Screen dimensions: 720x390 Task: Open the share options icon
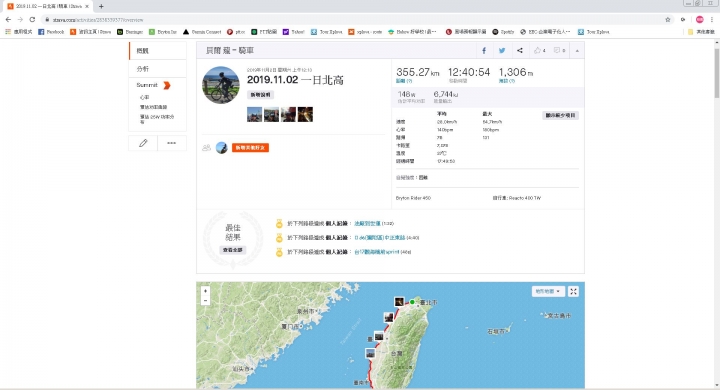520,51
